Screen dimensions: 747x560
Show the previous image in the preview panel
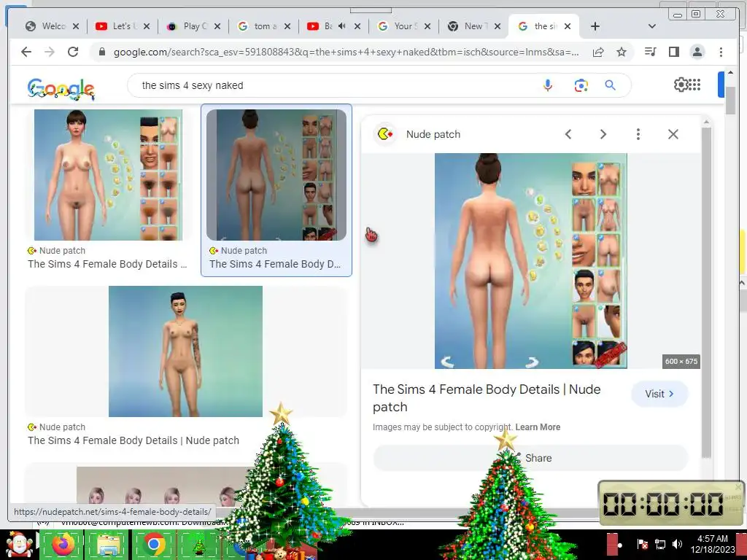coord(568,134)
